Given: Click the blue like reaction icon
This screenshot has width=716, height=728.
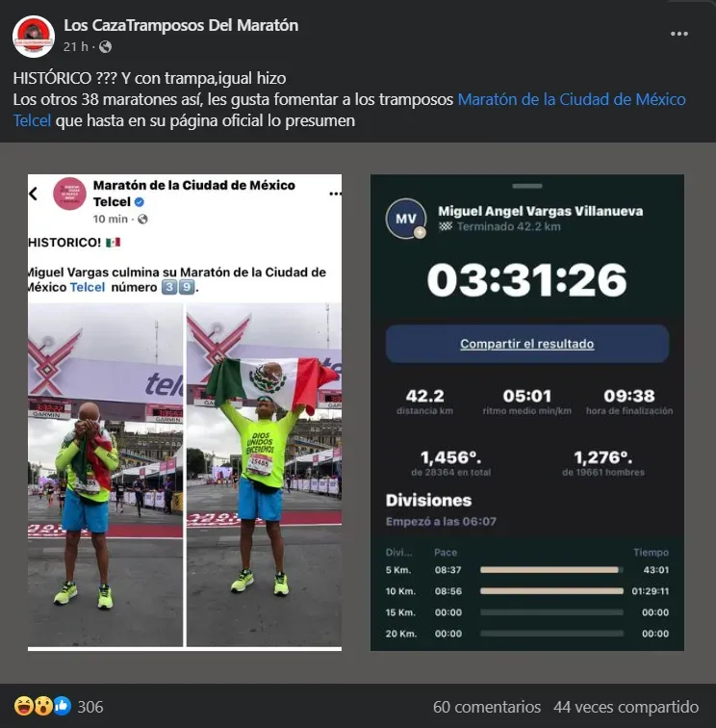Looking at the screenshot, I should click(x=63, y=706).
